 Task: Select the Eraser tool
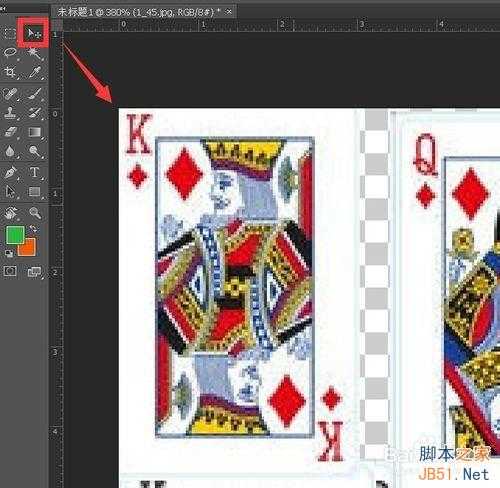(10, 132)
